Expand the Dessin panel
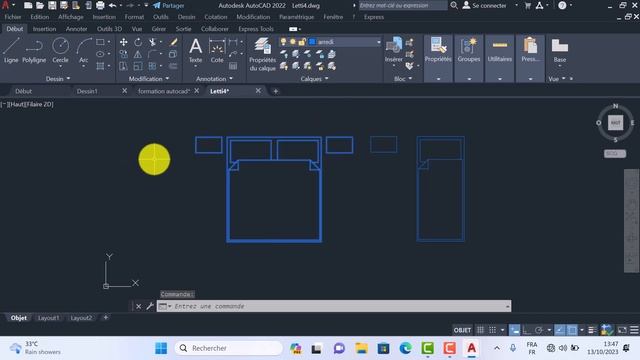The height and width of the screenshot is (360, 640). pyautogui.click(x=58, y=79)
